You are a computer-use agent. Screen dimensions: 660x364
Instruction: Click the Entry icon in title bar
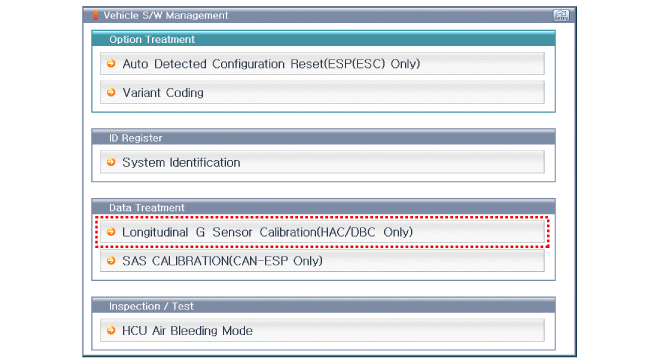(561, 16)
